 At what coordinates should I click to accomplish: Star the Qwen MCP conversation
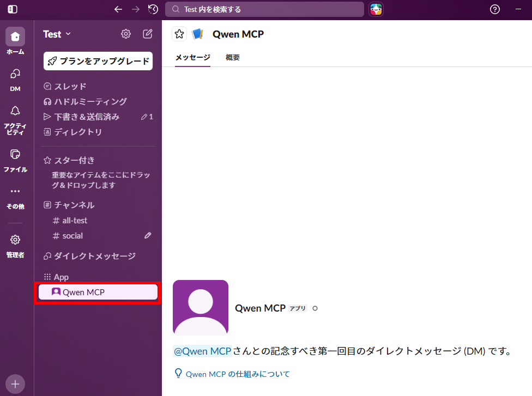179,34
